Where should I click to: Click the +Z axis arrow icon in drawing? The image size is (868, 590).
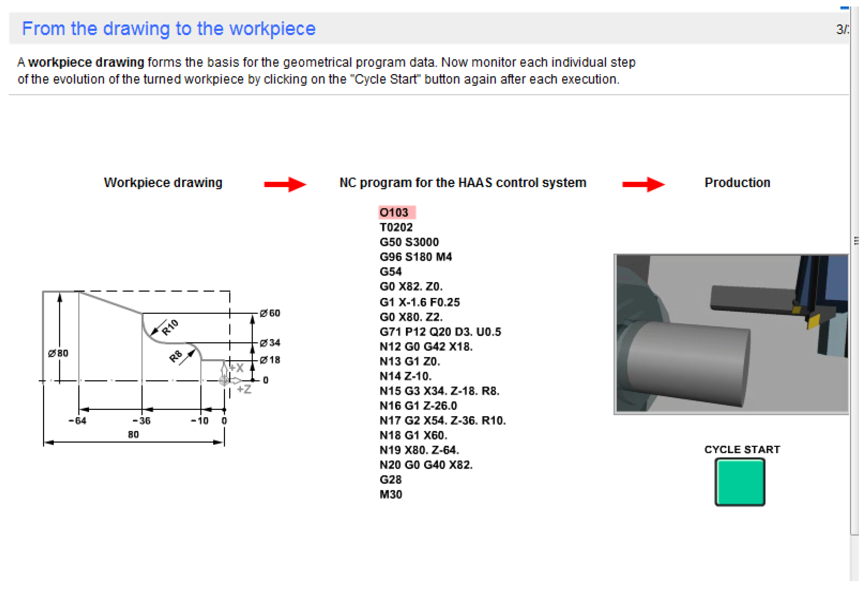coord(236,381)
